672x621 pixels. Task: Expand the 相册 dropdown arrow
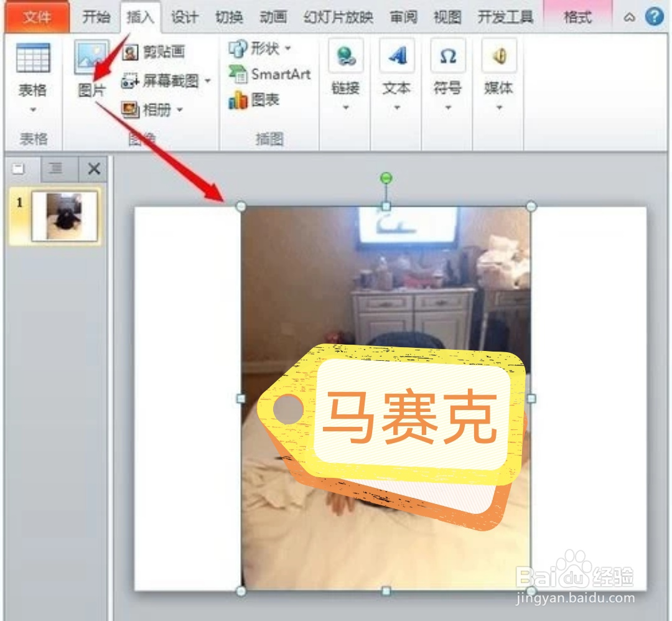coord(180,110)
